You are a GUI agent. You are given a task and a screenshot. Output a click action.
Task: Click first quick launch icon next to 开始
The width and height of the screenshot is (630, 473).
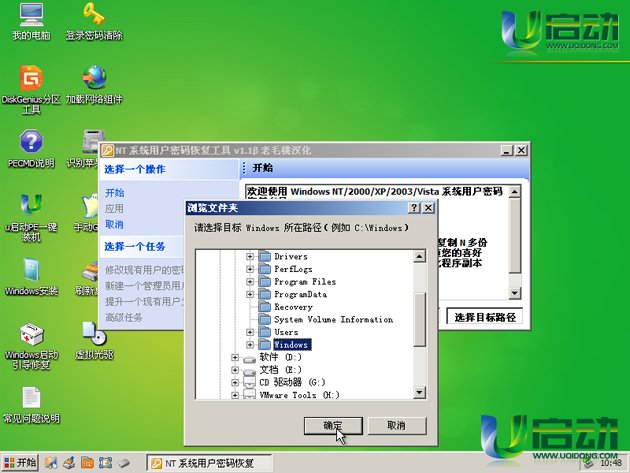(x=51, y=463)
